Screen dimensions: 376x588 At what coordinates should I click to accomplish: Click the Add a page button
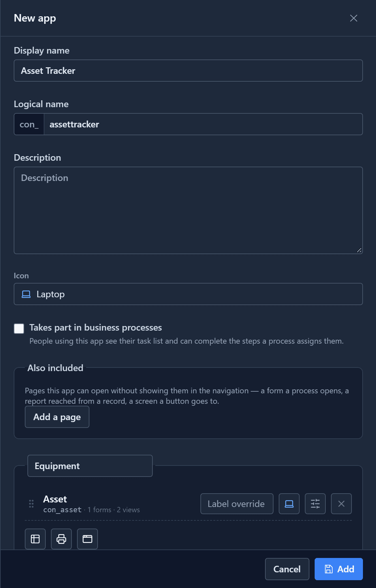(57, 417)
